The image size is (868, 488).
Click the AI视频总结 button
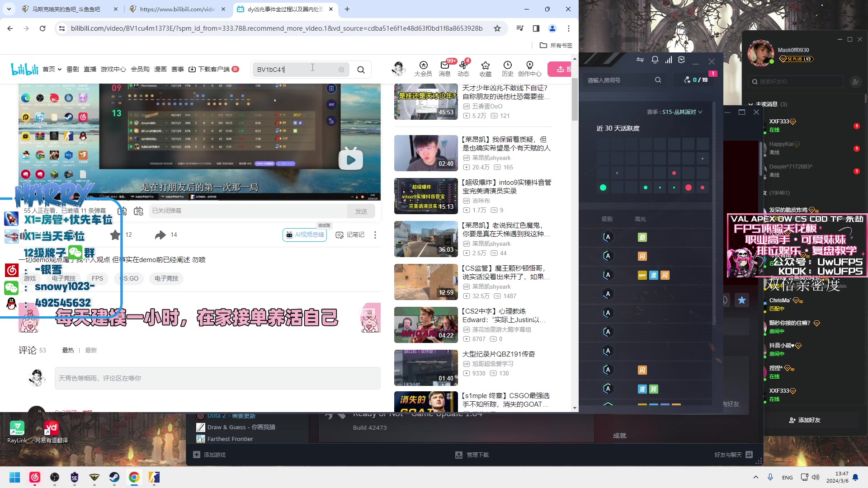305,235
